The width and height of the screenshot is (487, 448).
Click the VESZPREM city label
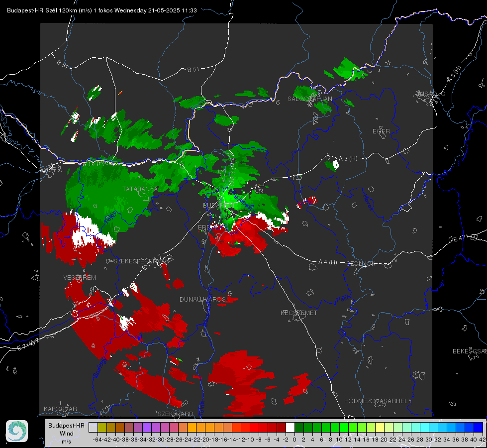(80, 278)
